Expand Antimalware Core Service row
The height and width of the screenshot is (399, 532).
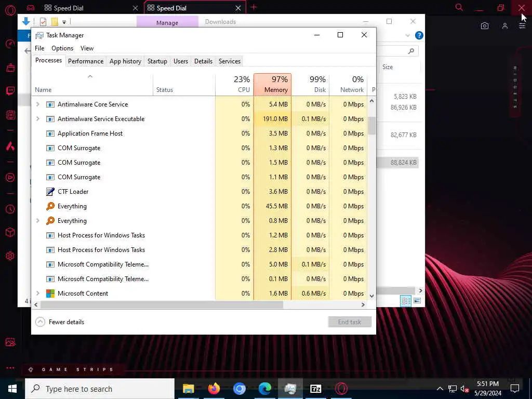click(x=38, y=104)
